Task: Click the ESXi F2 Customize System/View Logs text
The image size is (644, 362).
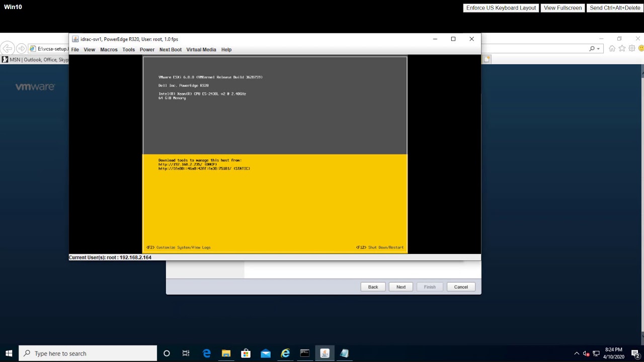Action: point(179,247)
